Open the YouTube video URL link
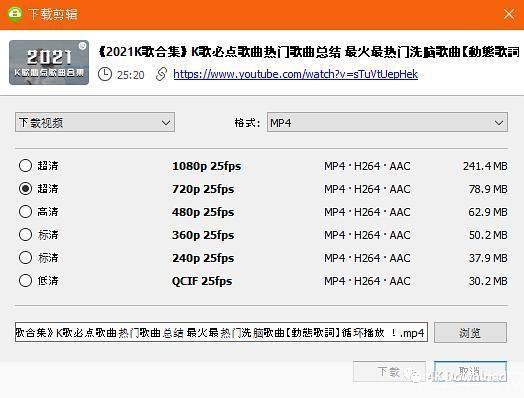The width and height of the screenshot is (524, 398). [295, 74]
